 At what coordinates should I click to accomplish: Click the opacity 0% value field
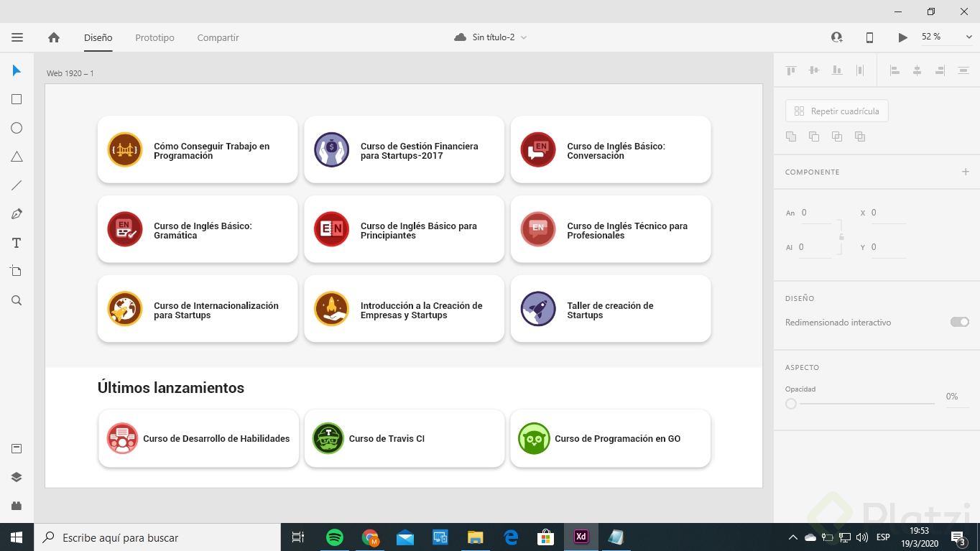pyautogui.click(x=956, y=397)
